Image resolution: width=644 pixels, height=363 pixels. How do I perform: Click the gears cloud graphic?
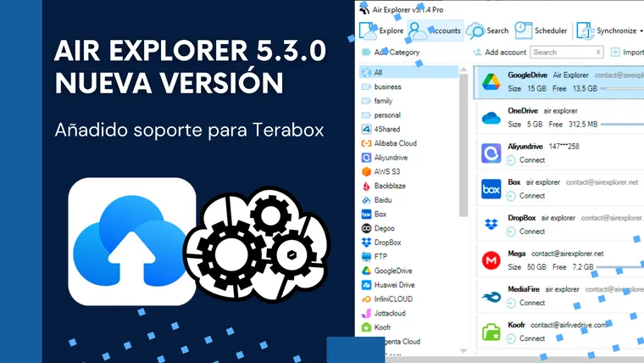point(257,244)
